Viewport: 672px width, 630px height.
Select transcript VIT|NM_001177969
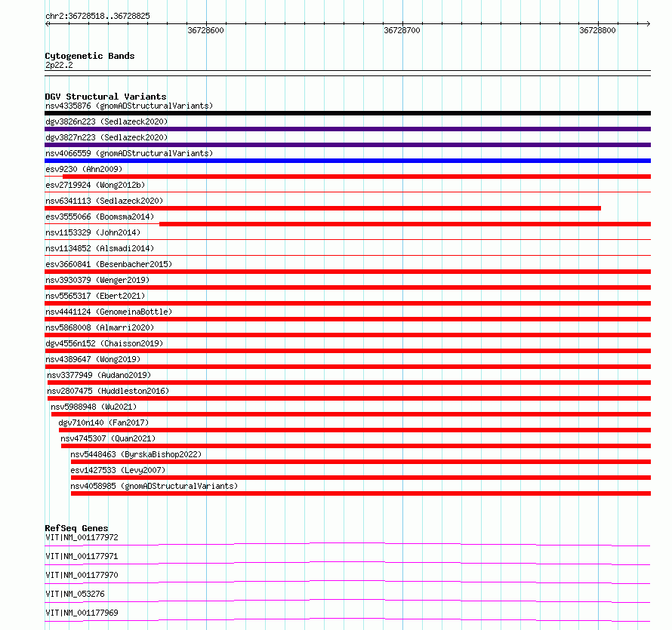point(82,613)
